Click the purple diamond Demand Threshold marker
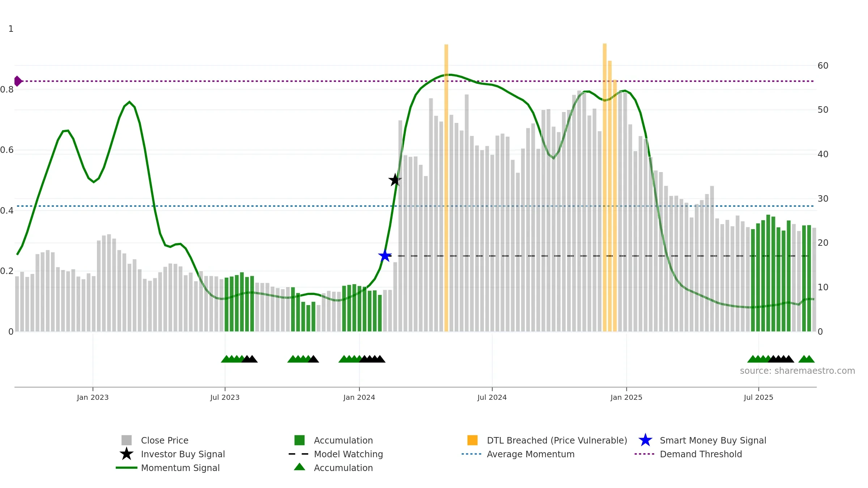 click(18, 81)
